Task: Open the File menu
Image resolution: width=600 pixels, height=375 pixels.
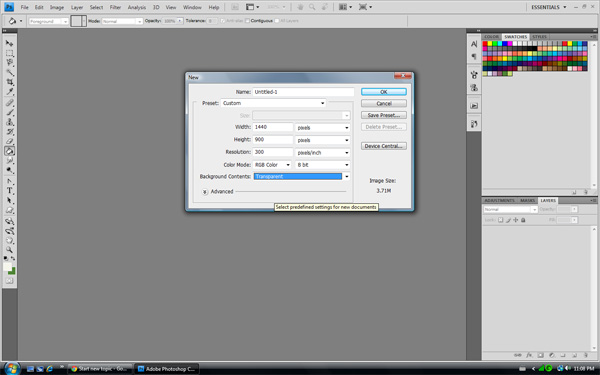Action: pos(24,7)
